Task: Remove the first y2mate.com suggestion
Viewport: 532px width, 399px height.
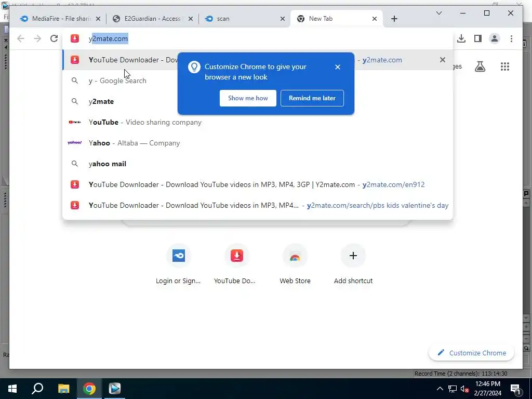Action: (x=443, y=60)
